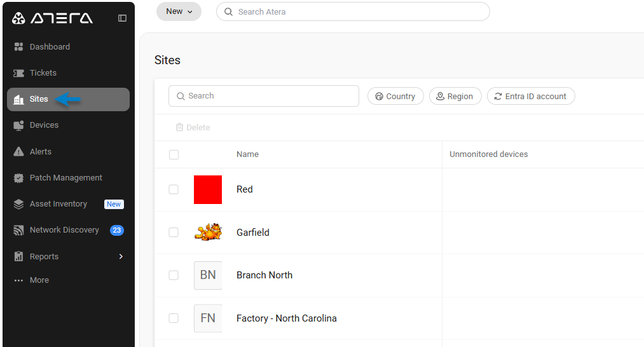Click the Atera logo
This screenshot has height=347, width=644.
(x=52, y=18)
